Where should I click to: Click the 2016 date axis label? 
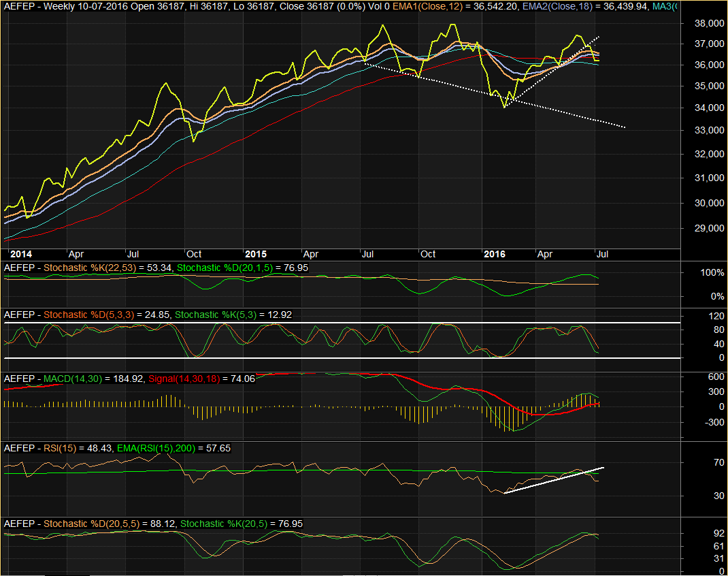[x=493, y=254]
